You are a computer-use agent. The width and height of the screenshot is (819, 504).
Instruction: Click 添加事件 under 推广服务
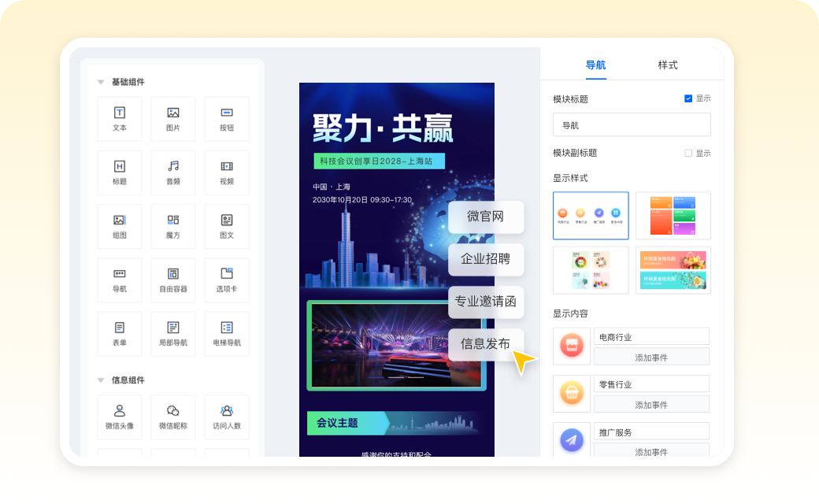(x=651, y=450)
